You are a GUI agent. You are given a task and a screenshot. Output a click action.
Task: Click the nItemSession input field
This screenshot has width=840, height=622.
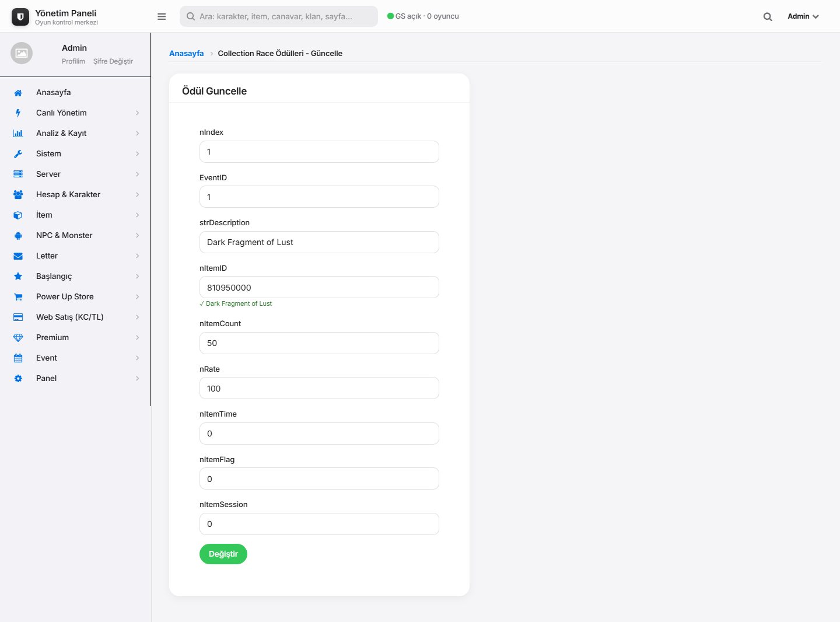(319, 524)
